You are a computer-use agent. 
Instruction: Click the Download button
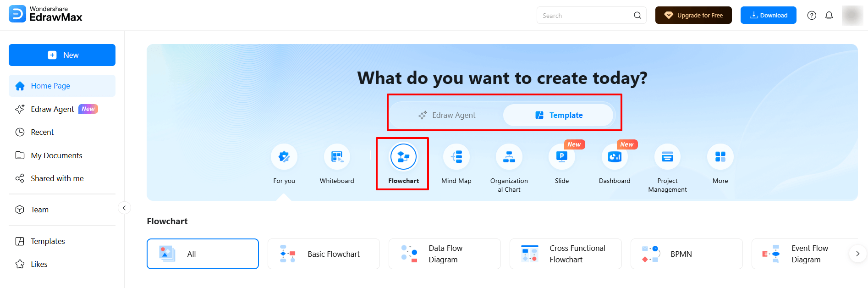click(768, 15)
